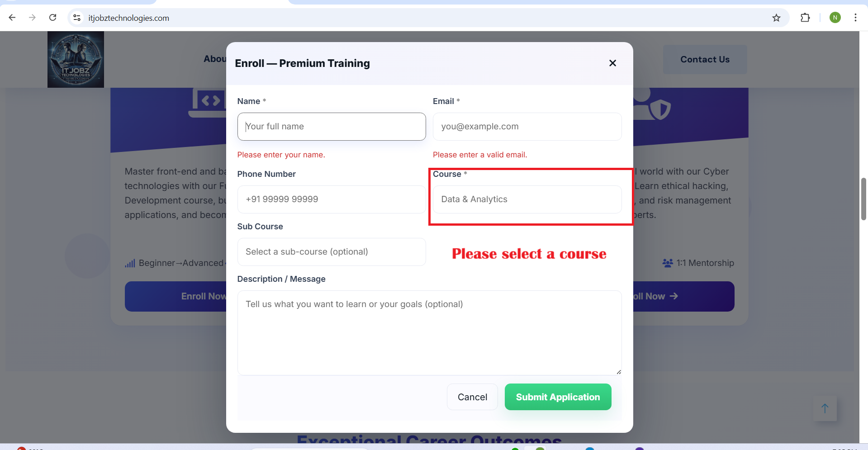Image resolution: width=868 pixels, height=450 pixels.
Task: Open the Chrome three-dot menu
Action: [x=855, y=18]
